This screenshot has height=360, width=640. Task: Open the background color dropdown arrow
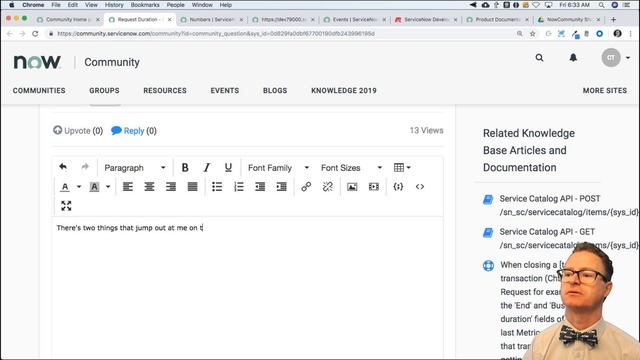(108, 187)
